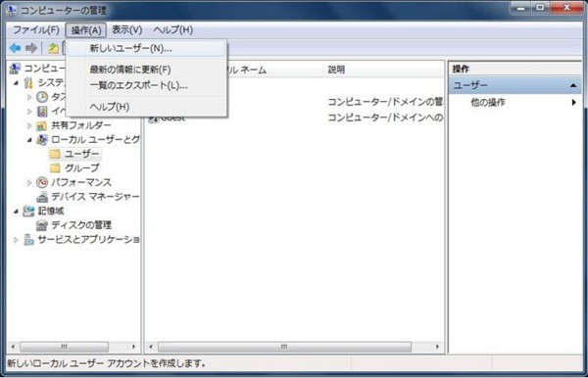This screenshot has height=378, width=588.
Task: Click the Forward arrow toolbar icon
Action: click(31, 48)
